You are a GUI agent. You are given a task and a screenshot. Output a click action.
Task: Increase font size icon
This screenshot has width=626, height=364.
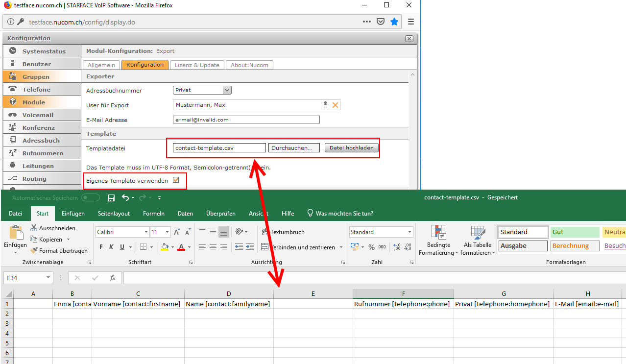177,232
